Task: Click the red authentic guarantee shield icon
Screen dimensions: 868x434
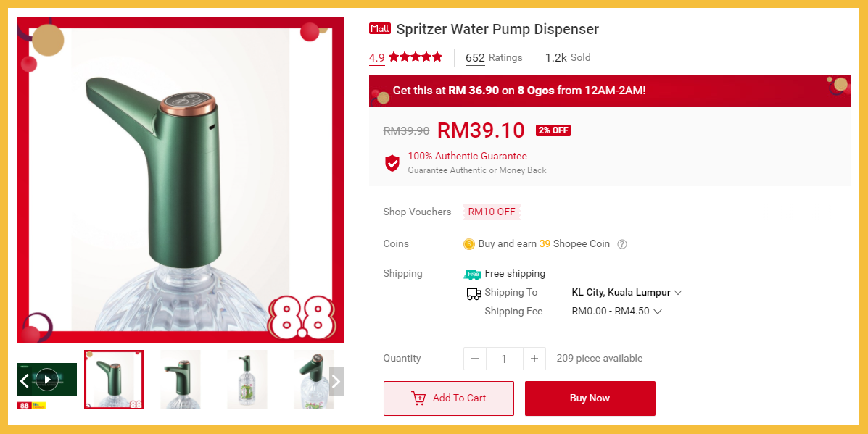Action: 392,163
